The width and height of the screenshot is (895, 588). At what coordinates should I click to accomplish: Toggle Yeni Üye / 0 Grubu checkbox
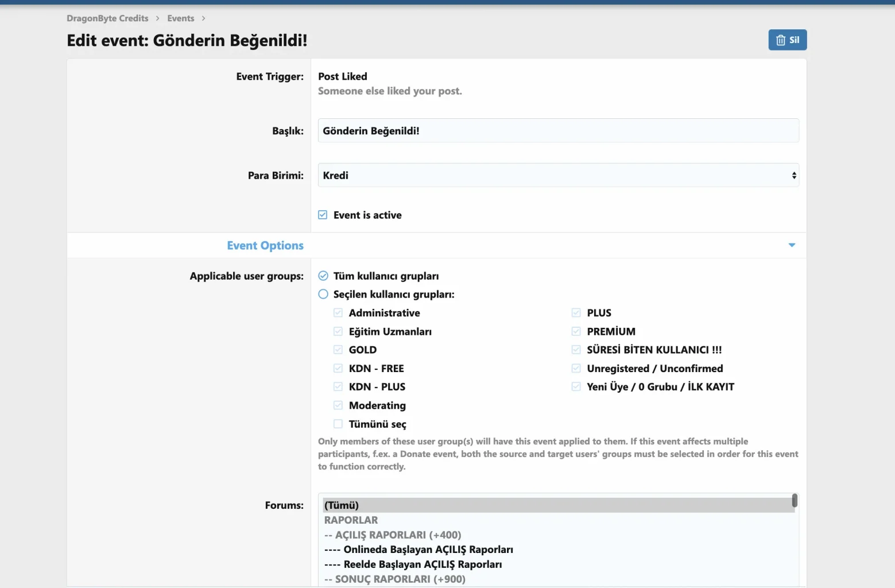coord(576,386)
